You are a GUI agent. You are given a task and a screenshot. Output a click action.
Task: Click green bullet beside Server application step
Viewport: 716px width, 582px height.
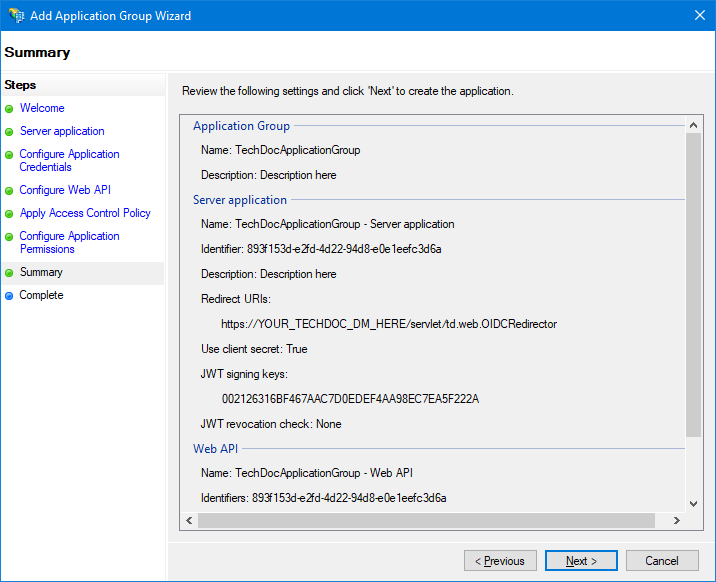(x=9, y=132)
